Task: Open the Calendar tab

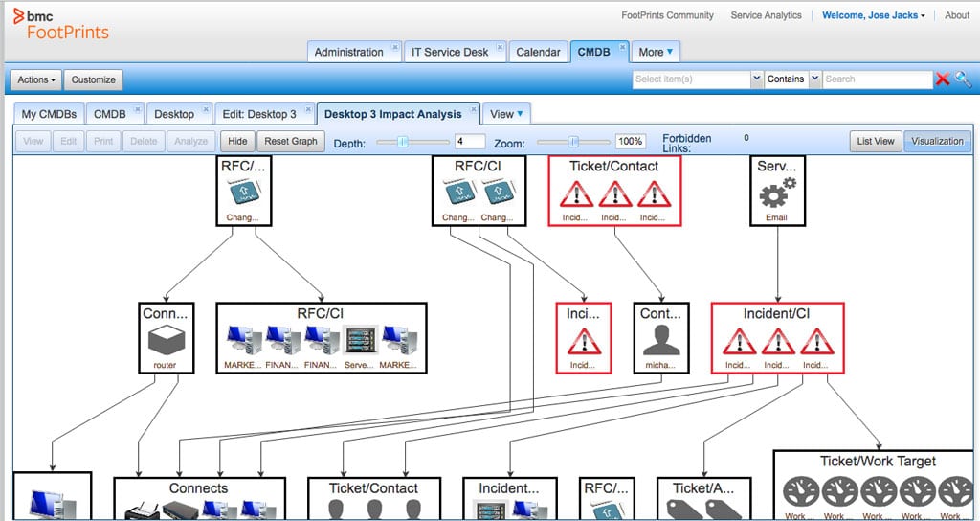Action: (538, 52)
